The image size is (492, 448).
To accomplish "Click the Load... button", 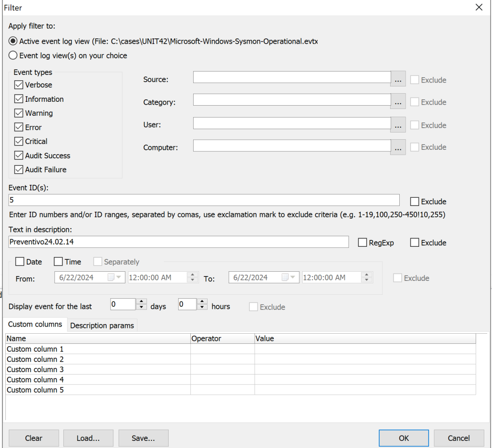I will pyautogui.click(x=88, y=438).
